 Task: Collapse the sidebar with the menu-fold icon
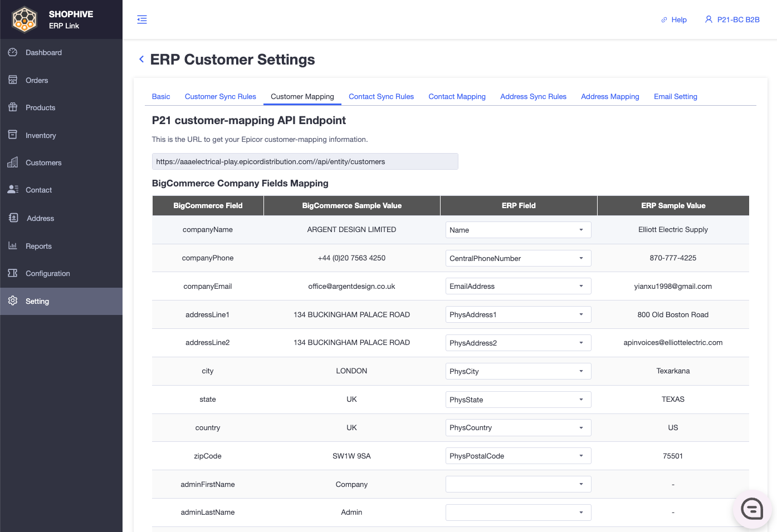(x=142, y=19)
